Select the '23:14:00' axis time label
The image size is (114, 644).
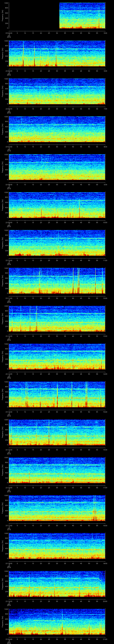9,412
